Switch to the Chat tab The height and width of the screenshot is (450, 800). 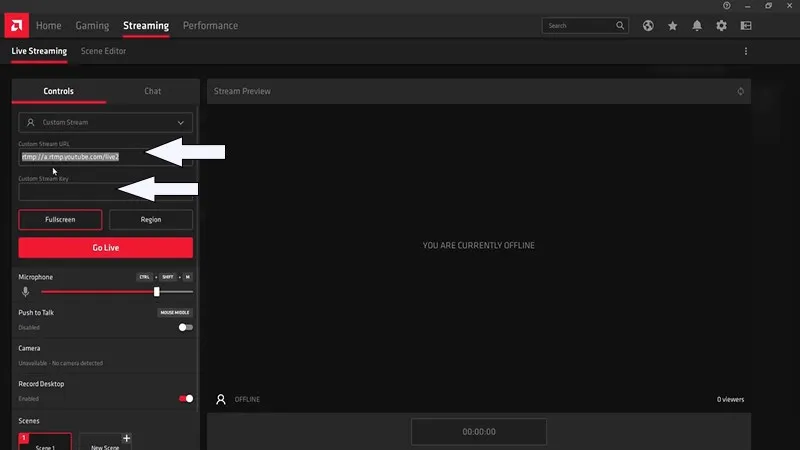153,91
